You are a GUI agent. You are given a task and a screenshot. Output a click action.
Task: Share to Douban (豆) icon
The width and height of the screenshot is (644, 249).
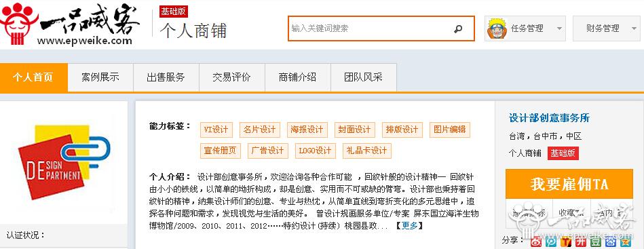click(595, 241)
